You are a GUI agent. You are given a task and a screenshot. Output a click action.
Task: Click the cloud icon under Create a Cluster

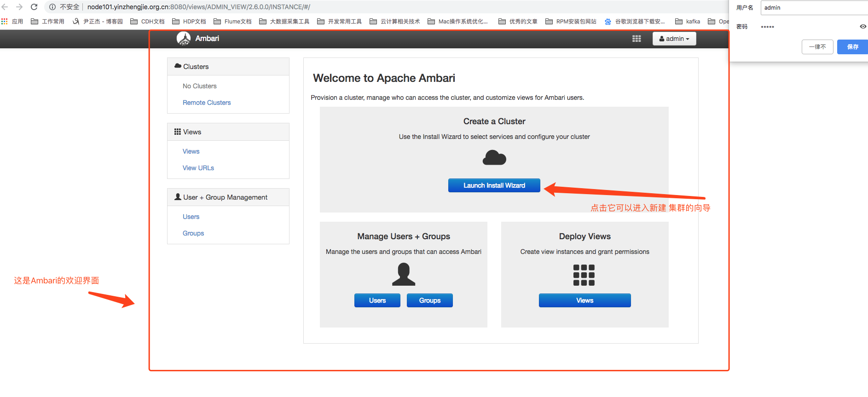494,158
